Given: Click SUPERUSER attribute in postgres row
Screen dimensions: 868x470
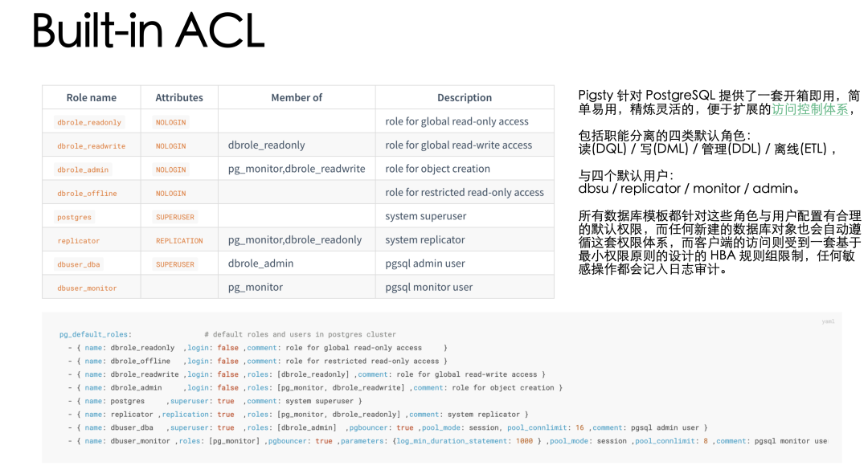Looking at the screenshot, I should pyautogui.click(x=175, y=217).
